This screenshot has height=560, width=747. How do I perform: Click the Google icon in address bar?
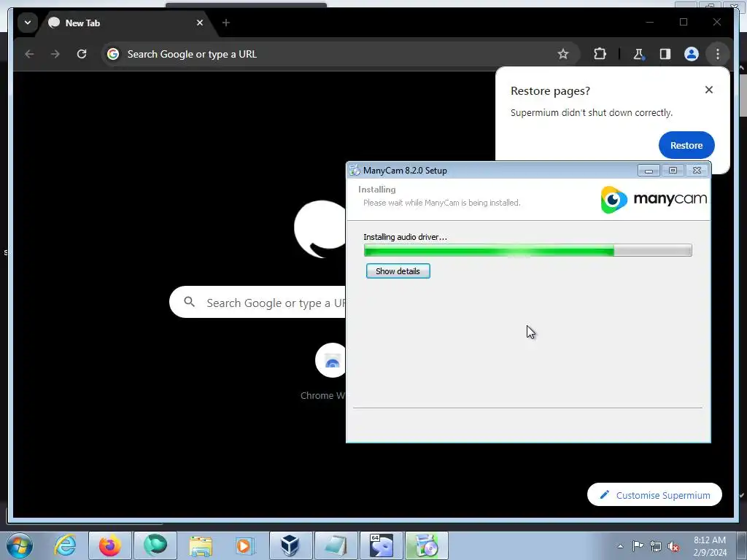[x=113, y=54]
